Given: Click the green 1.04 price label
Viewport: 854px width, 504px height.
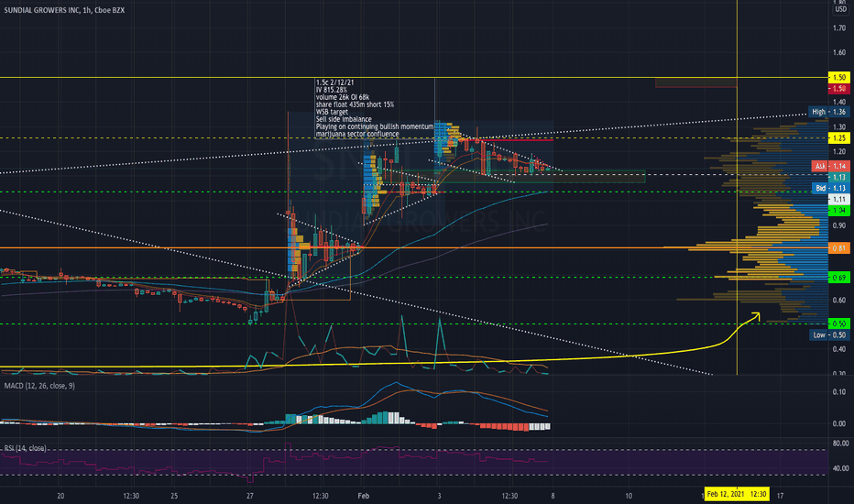Looking at the screenshot, I should pos(838,211).
